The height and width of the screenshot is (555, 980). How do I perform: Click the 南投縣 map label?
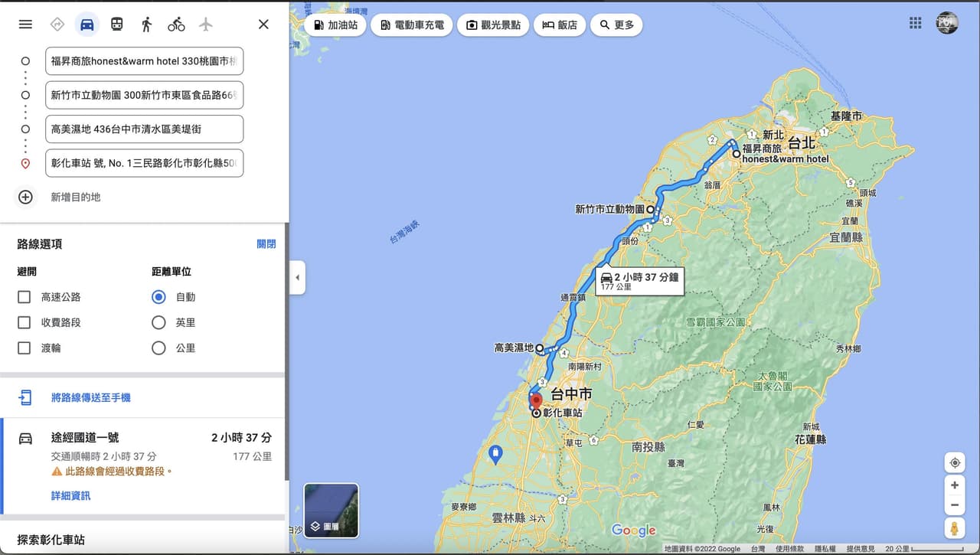coord(648,446)
